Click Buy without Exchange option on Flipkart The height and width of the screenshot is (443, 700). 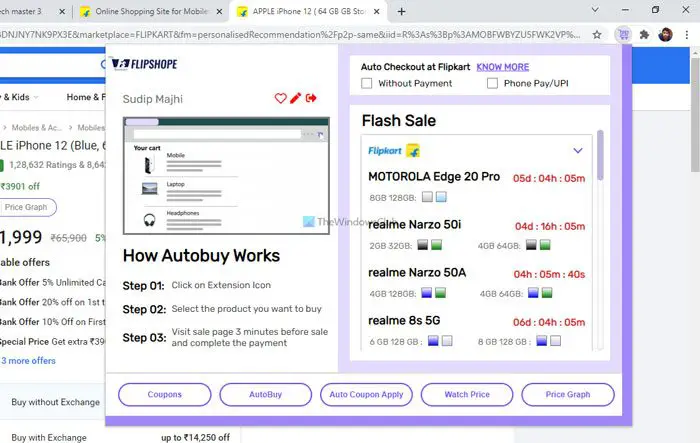55,402
